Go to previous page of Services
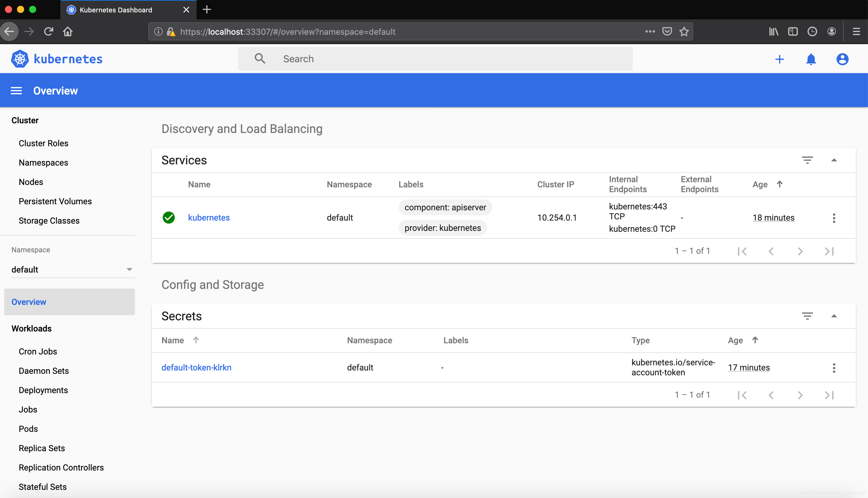868x498 pixels. coord(771,251)
